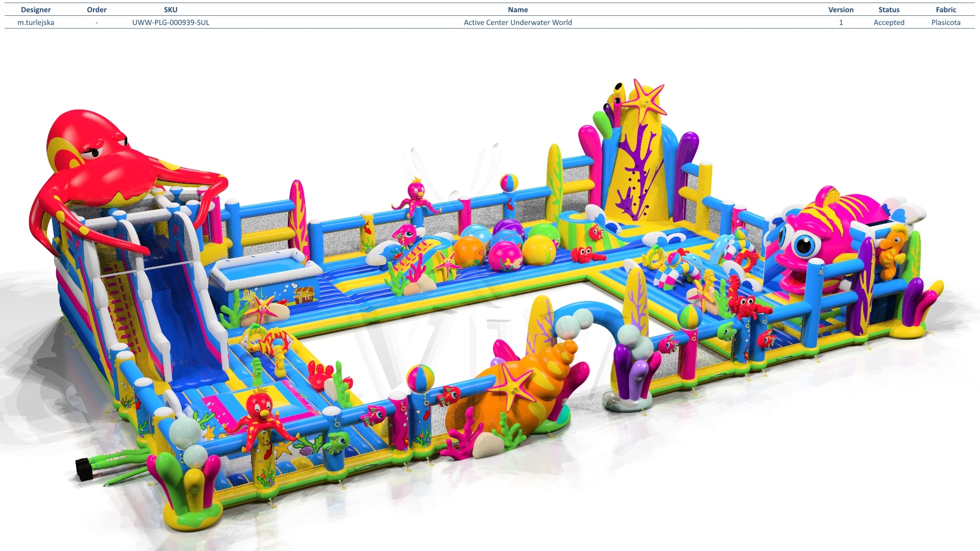Click the Accepted status value
The width and height of the screenshot is (980, 551).
889,22
